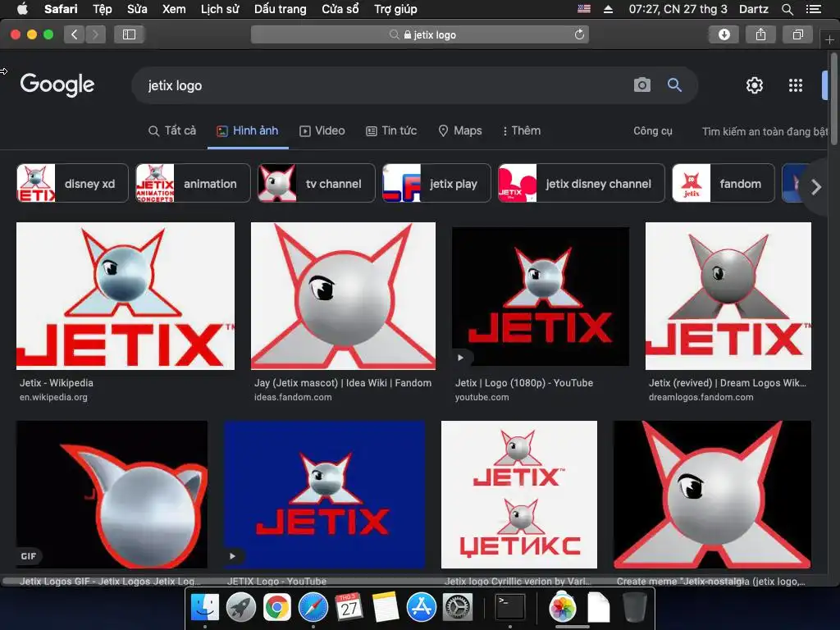Open the Dấu trang menu
Viewport: 840px width, 630px height.
[281, 9]
